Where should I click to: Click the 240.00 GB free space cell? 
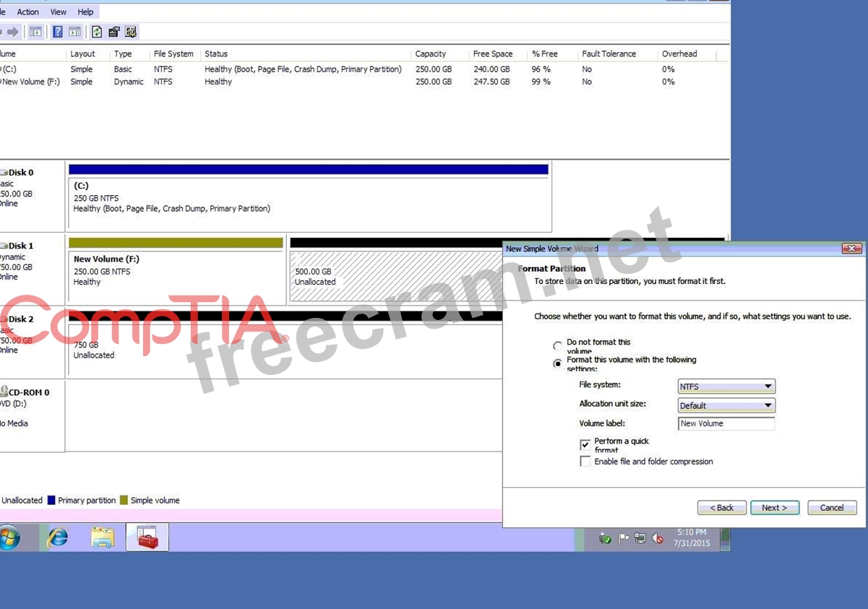[491, 69]
